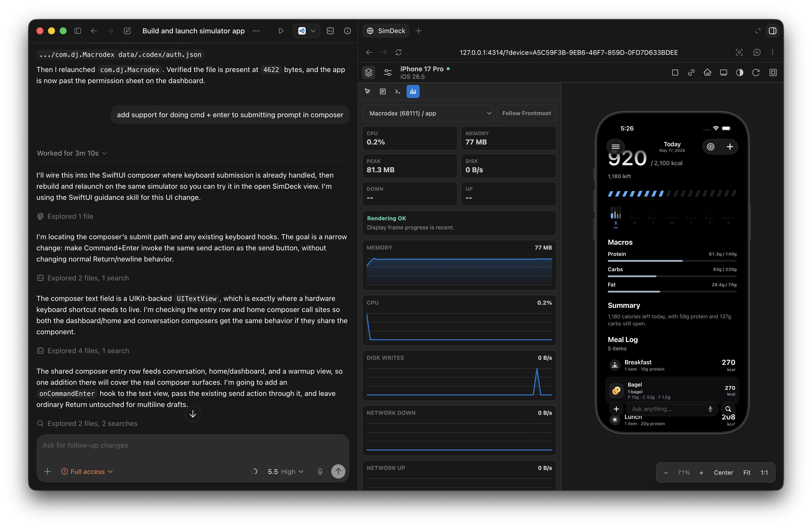Switch to the performance chart tab

[x=413, y=91]
